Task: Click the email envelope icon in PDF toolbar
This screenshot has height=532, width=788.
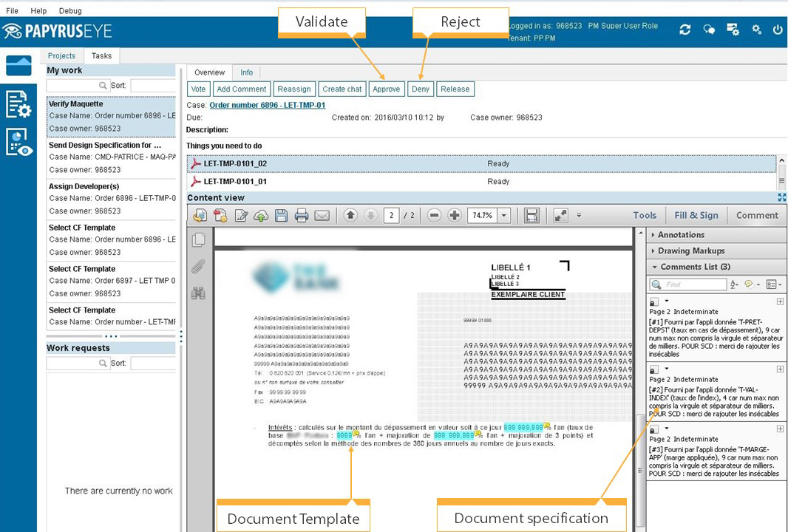Action: [322, 216]
